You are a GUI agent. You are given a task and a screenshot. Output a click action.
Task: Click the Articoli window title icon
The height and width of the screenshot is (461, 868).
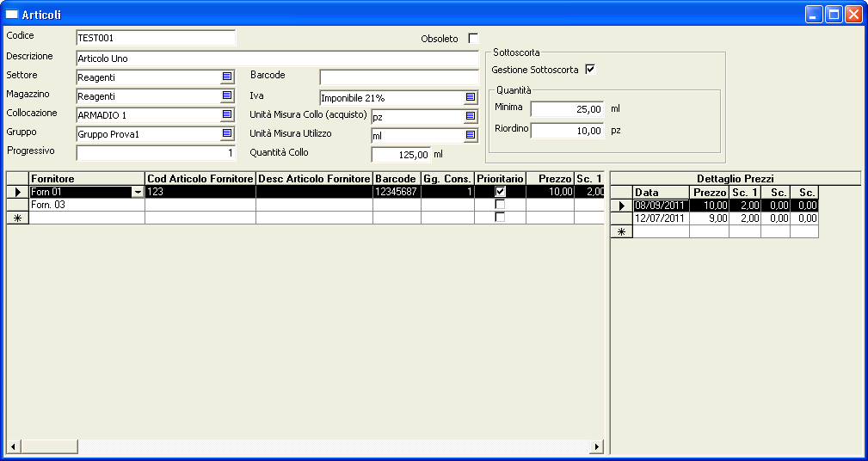click(x=12, y=15)
